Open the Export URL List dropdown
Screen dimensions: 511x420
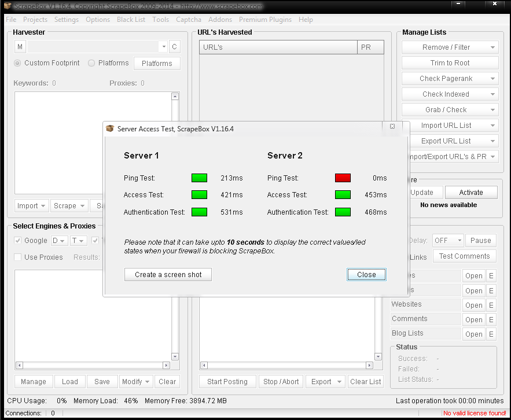[454, 141]
